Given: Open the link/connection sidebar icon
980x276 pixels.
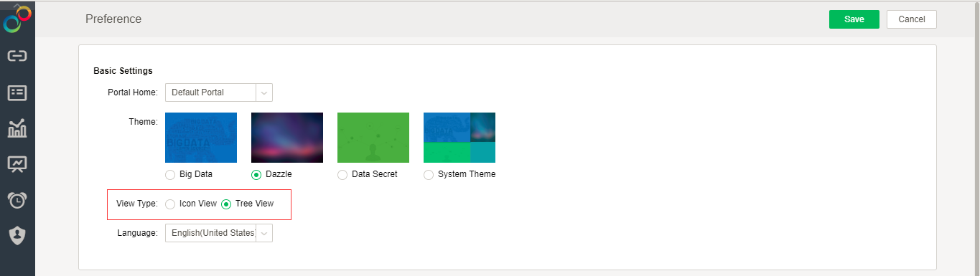Looking at the screenshot, I should point(17,56).
